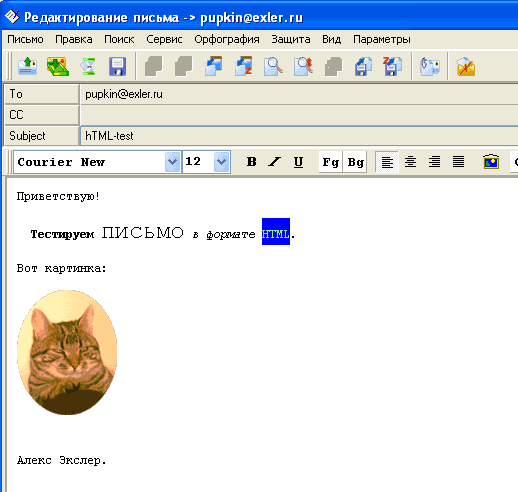The width and height of the screenshot is (518, 492).
Task: Open the Письмо menu
Action: click(x=25, y=39)
